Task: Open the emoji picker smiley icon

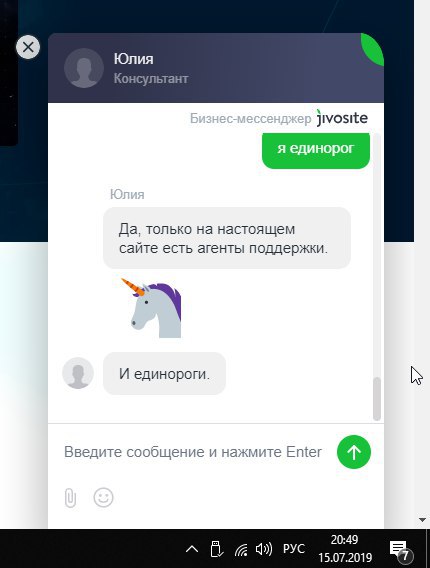Action: tap(104, 497)
